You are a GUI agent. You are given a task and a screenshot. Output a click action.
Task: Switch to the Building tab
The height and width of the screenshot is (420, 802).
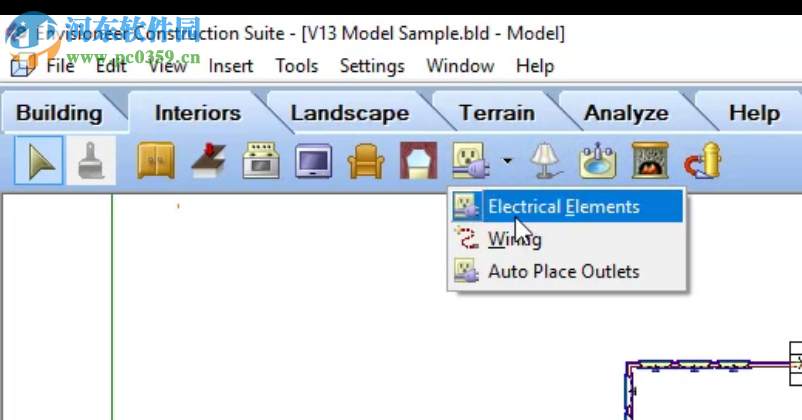(x=59, y=113)
